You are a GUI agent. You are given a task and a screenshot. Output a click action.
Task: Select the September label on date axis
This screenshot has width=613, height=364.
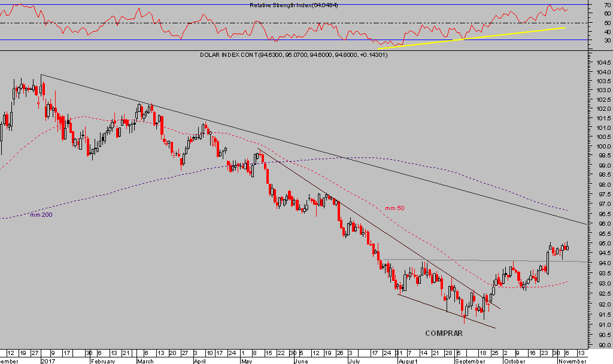click(x=471, y=361)
